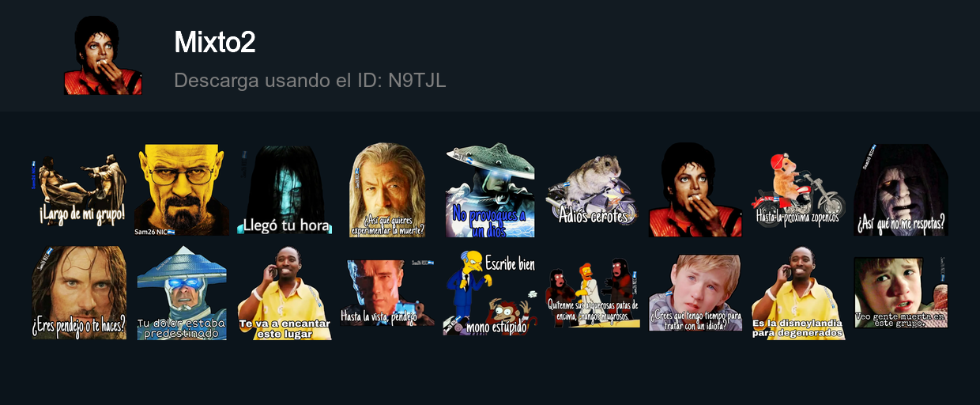980x405 pixels.
Task: Click the 'tratar con un idiota' boy sticker
Action: click(x=695, y=293)
